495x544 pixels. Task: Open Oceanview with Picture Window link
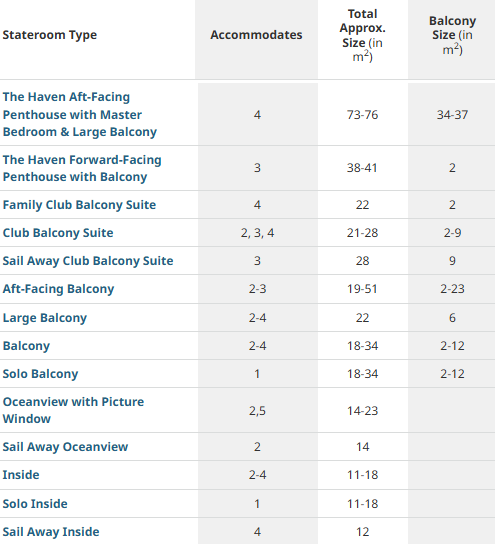(x=73, y=410)
